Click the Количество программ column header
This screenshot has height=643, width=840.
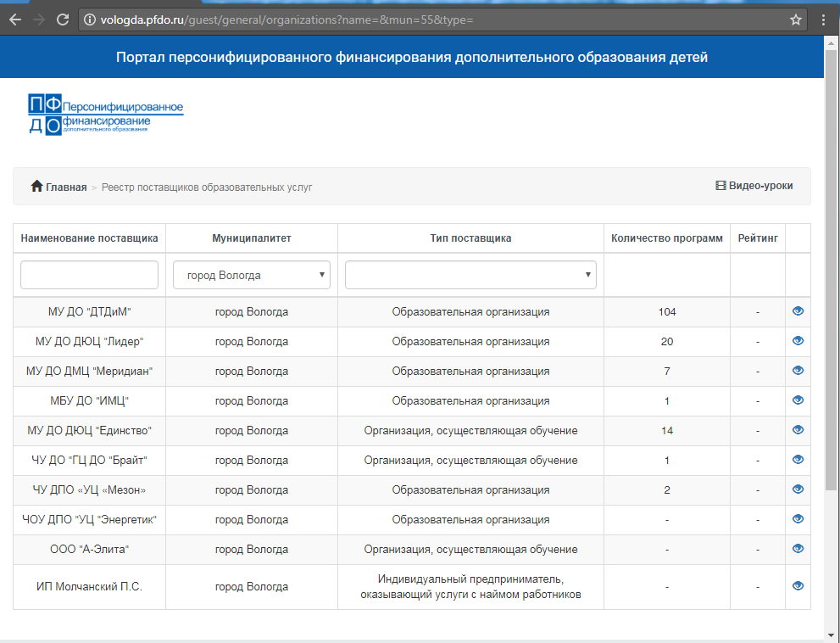[x=667, y=238]
